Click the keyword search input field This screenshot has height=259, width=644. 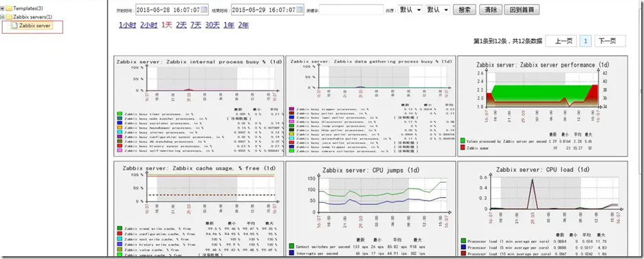[351, 10]
